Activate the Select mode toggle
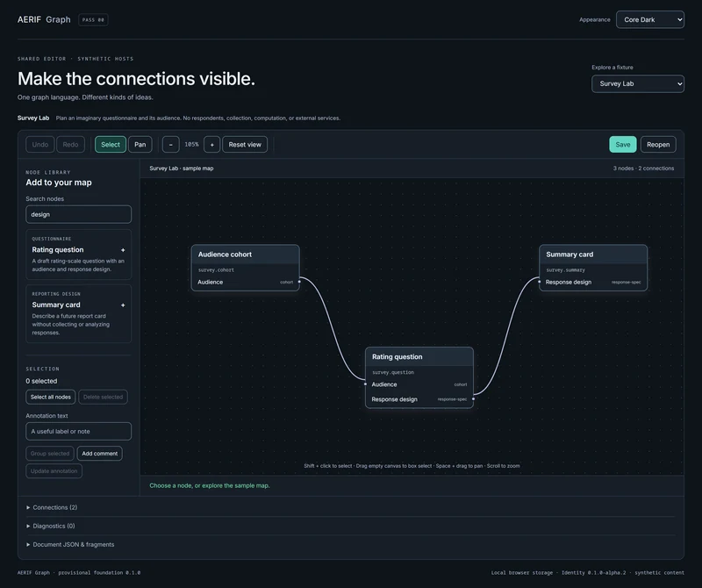This screenshot has height=588, width=702. [111, 145]
